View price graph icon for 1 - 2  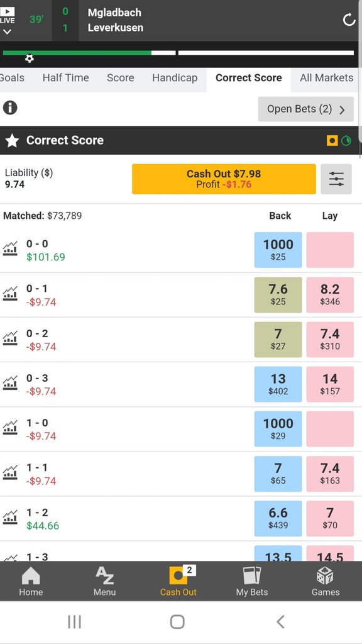click(10, 518)
